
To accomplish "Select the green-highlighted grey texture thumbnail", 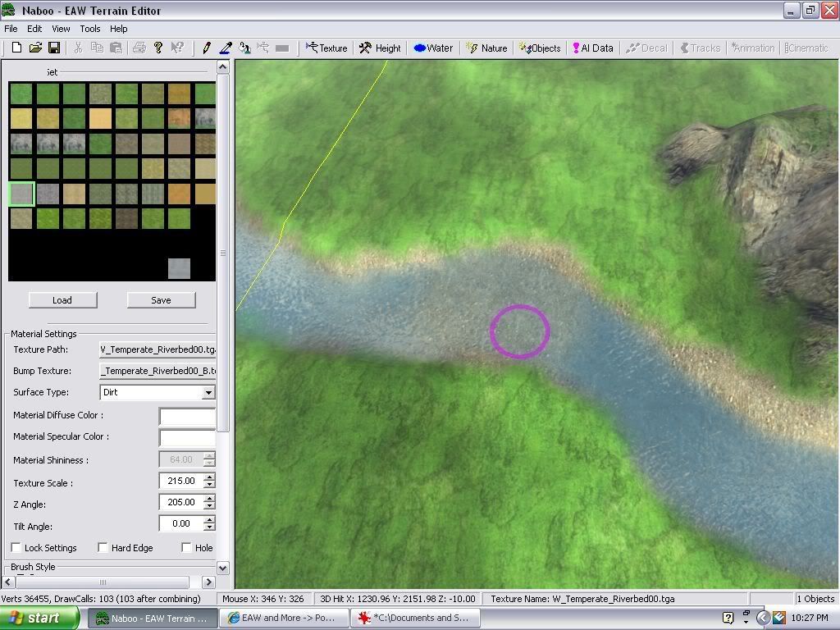I will click(21, 194).
